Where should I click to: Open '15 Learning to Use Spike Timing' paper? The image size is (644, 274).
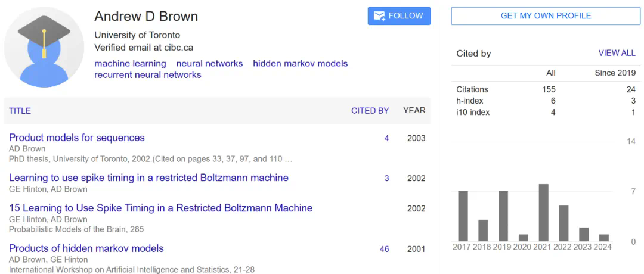pos(160,208)
